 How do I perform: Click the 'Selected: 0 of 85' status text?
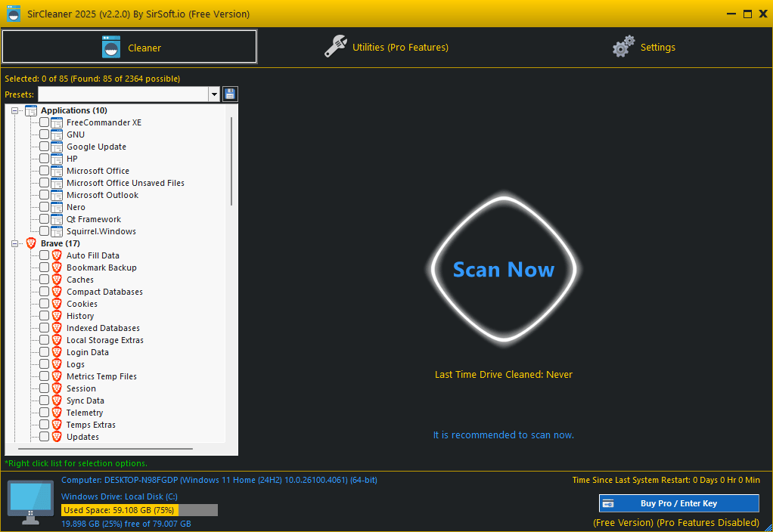click(x=92, y=79)
